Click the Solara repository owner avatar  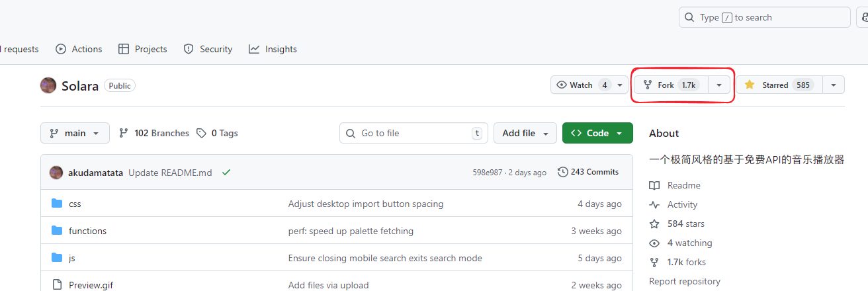click(48, 85)
